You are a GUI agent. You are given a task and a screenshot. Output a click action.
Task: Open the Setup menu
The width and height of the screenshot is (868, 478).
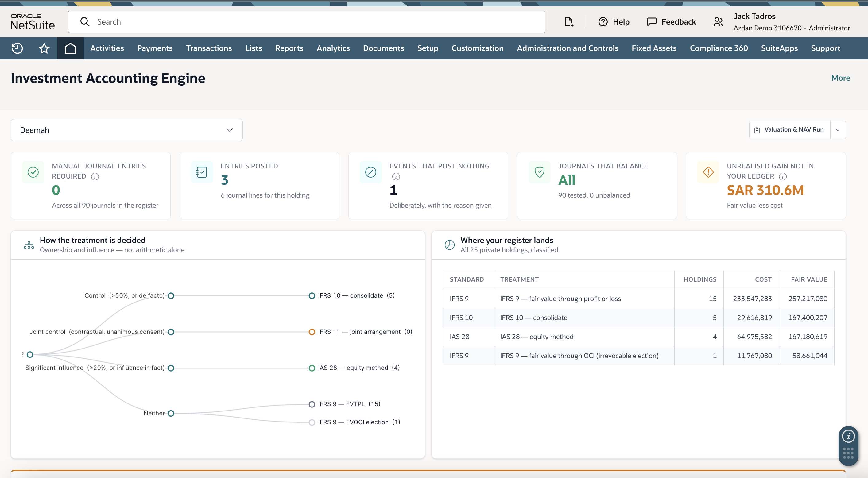(428, 48)
